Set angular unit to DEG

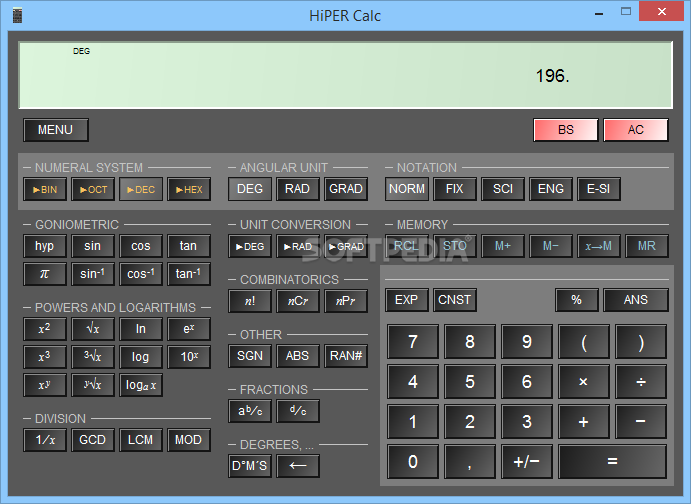click(x=250, y=189)
